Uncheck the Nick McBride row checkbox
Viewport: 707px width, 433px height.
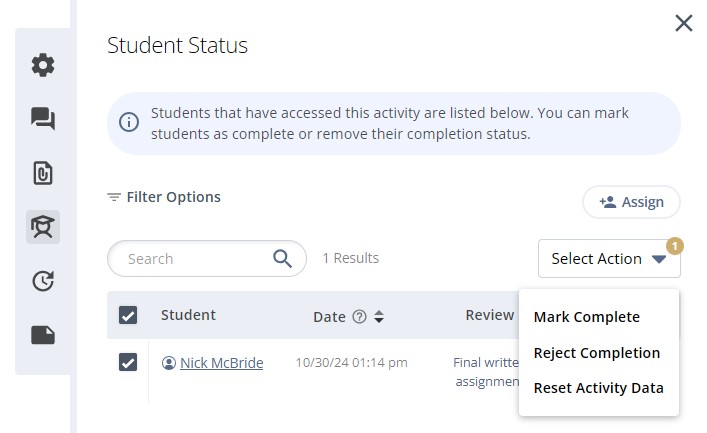coord(128,362)
